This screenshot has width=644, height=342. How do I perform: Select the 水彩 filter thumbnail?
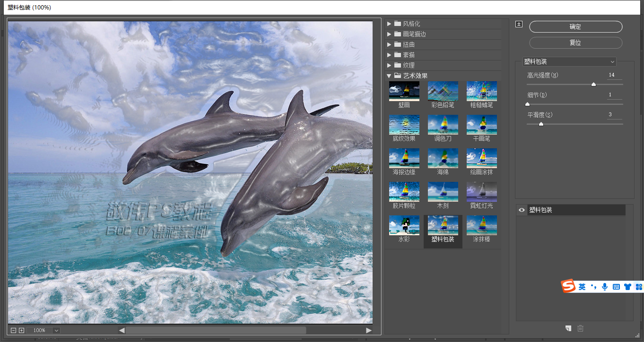[x=404, y=225]
